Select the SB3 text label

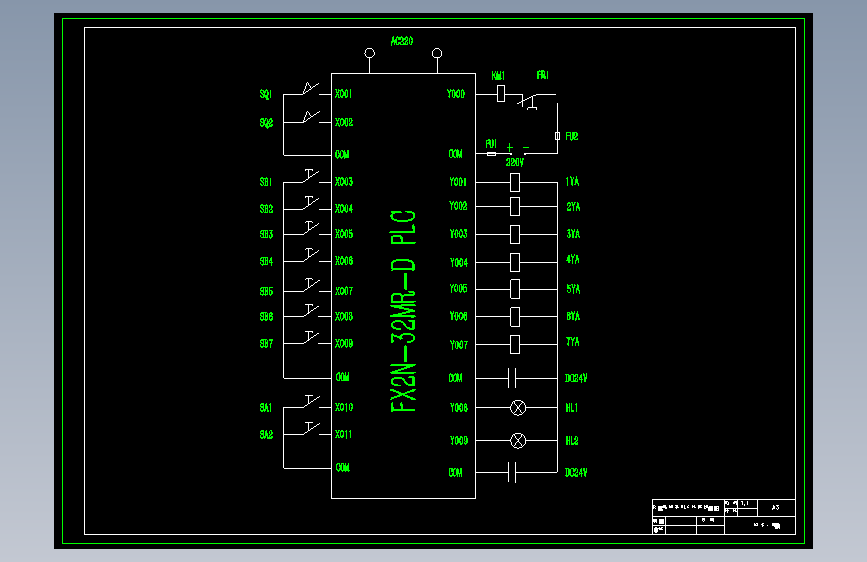pyautogui.click(x=267, y=234)
